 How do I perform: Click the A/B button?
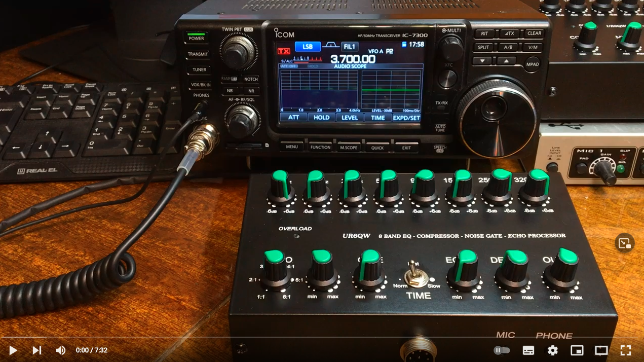point(508,47)
